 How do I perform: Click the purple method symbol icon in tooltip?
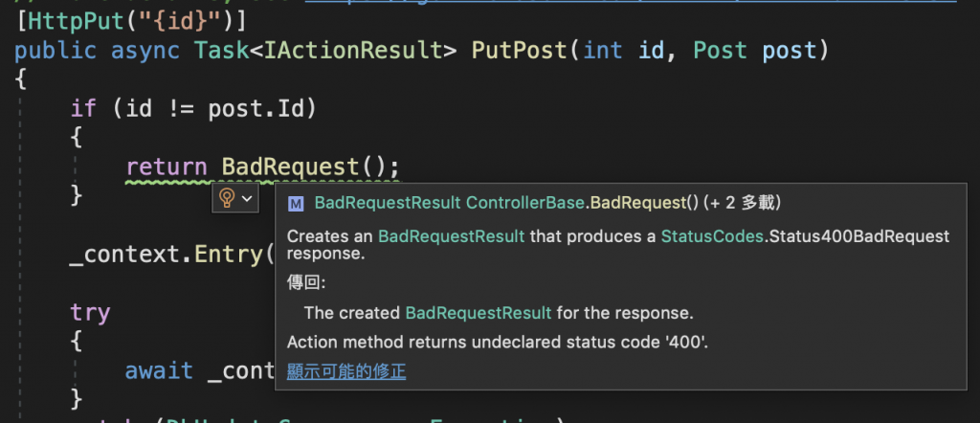click(296, 203)
